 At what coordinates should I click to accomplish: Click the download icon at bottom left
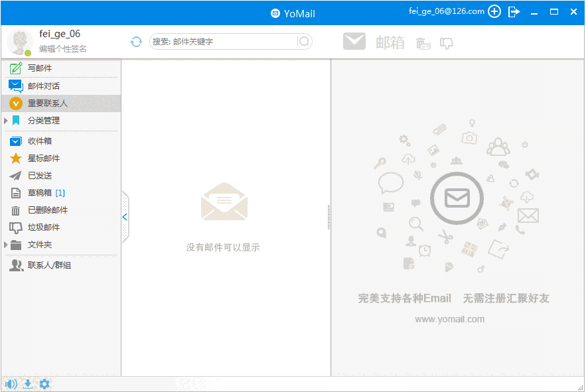point(28,384)
